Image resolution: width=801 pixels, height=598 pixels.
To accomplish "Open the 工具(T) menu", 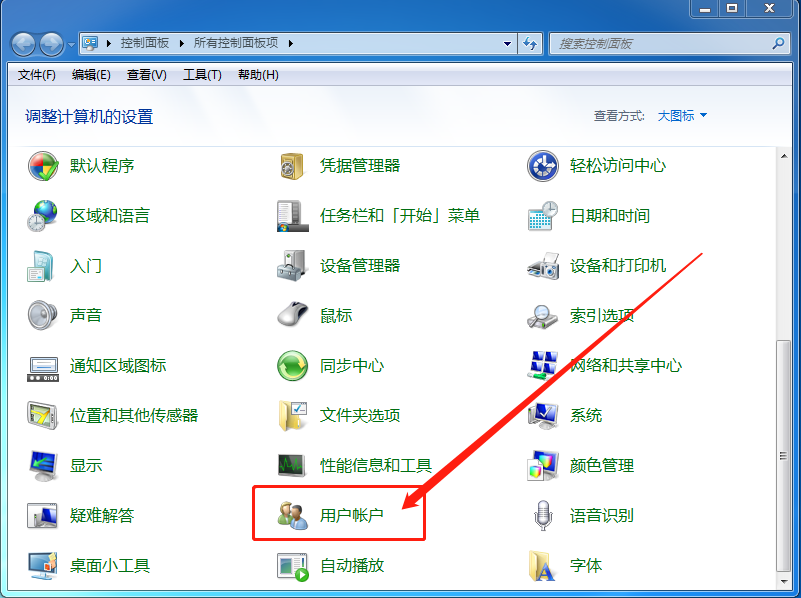I will tap(202, 75).
